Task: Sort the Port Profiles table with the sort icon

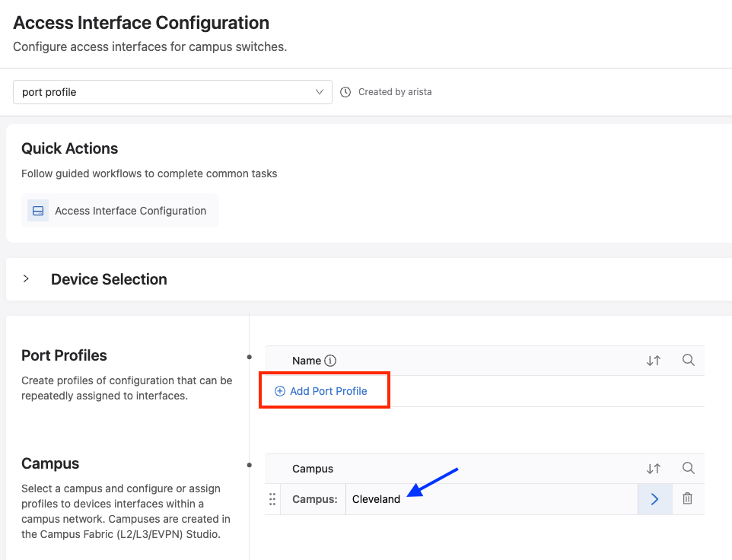Action: 653,361
